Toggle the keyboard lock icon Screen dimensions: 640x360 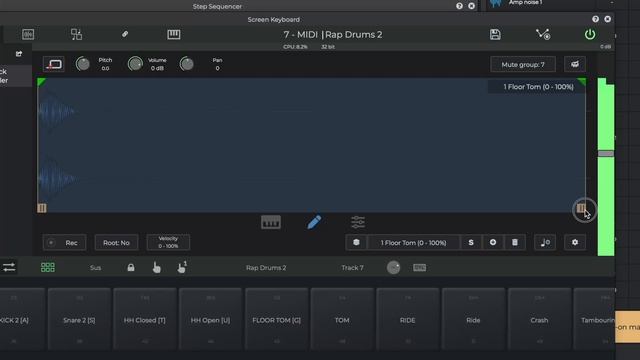tap(131, 267)
